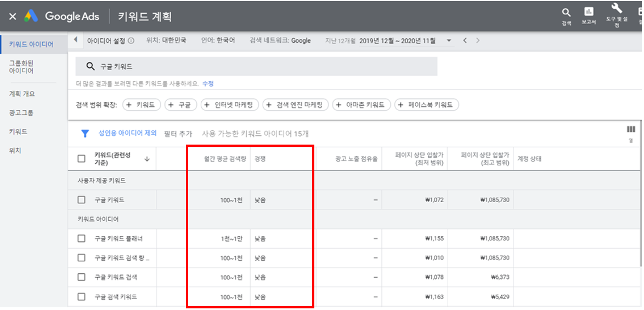Click the 성인용 아이디어 제외 filter
Viewport: 644px width, 310px height.
[127, 133]
